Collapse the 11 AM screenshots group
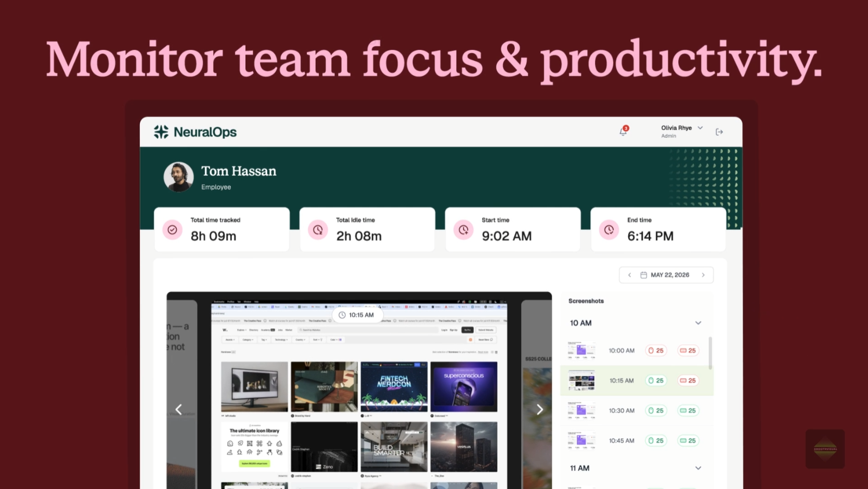Image resolution: width=868 pixels, height=489 pixels. tap(698, 468)
